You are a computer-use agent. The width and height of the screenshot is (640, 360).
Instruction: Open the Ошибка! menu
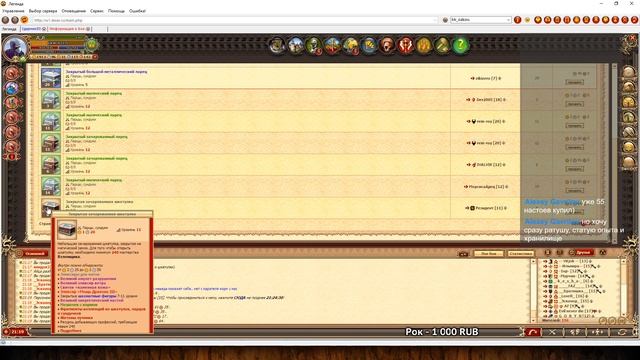point(138,11)
